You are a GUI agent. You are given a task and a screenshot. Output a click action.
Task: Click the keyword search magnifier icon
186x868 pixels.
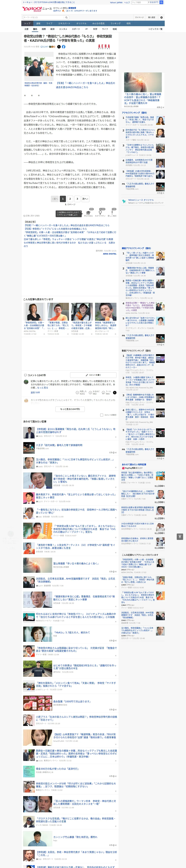tap(66, 18)
